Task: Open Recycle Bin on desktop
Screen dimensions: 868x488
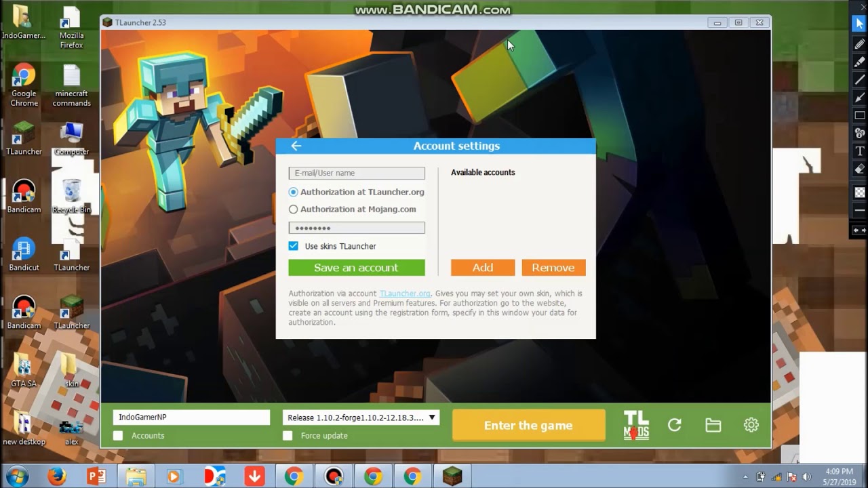Action: pyautogui.click(x=71, y=197)
